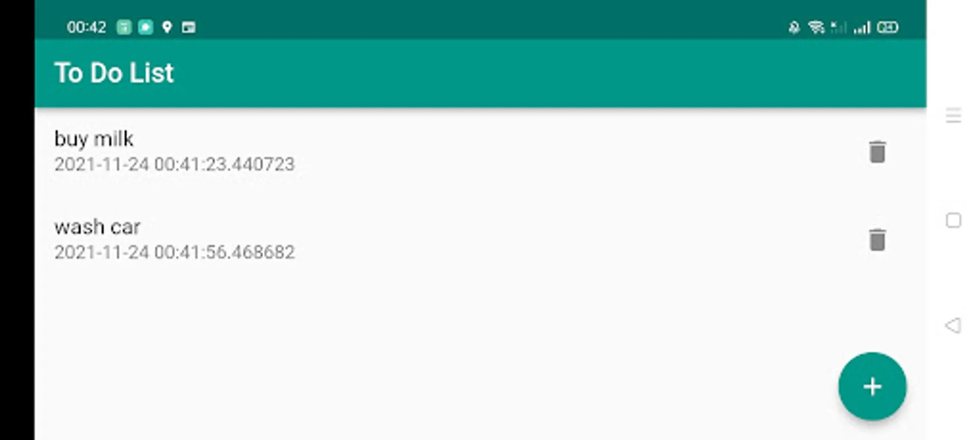Screen dimensions: 980x440
Task: Tap the location pin status icon
Action: click(x=167, y=27)
